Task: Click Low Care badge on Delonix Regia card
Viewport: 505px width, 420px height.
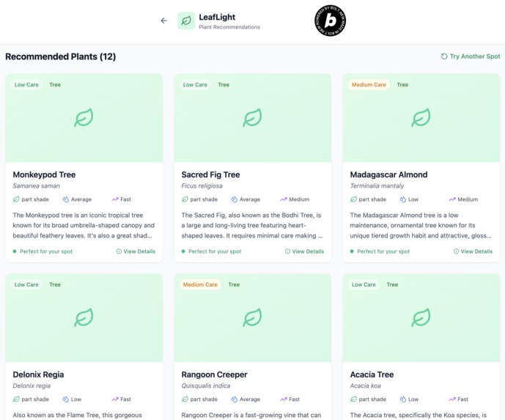Action: tap(26, 284)
